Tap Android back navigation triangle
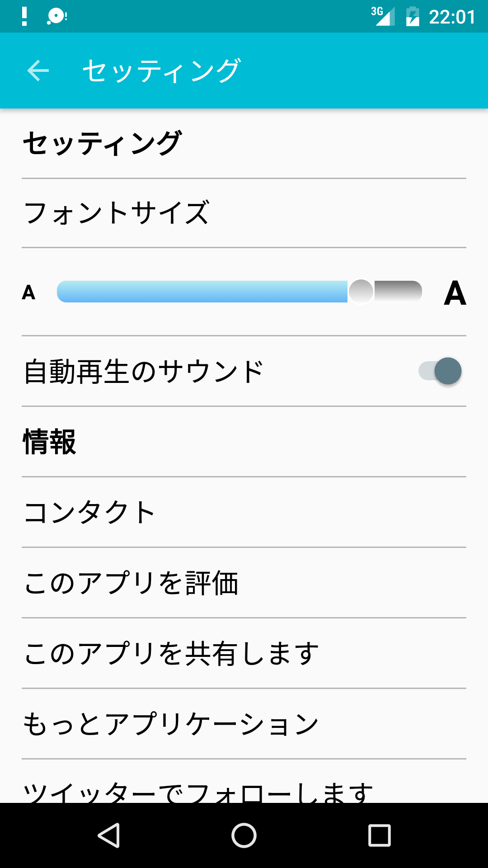488x868 pixels. tap(109, 835)
